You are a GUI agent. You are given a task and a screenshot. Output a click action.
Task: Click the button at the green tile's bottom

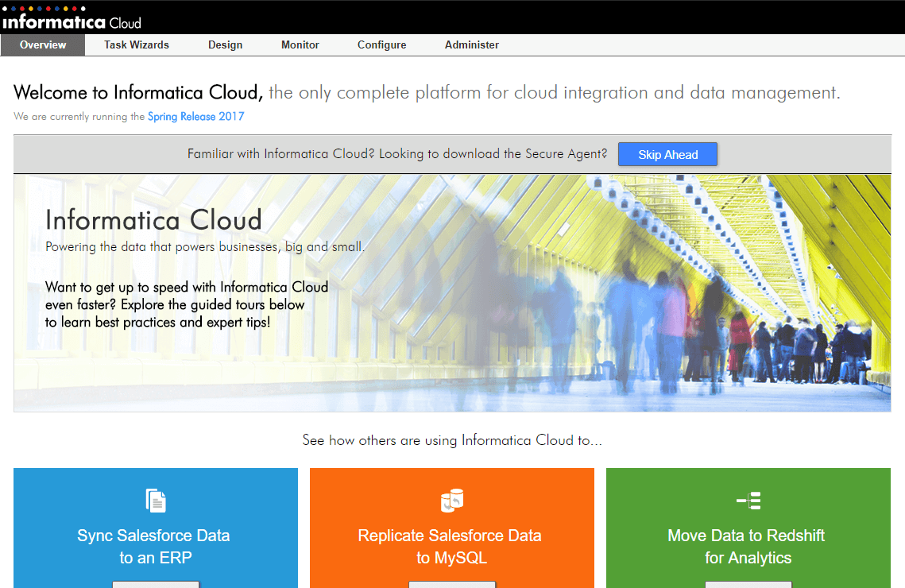coord(748,584)
